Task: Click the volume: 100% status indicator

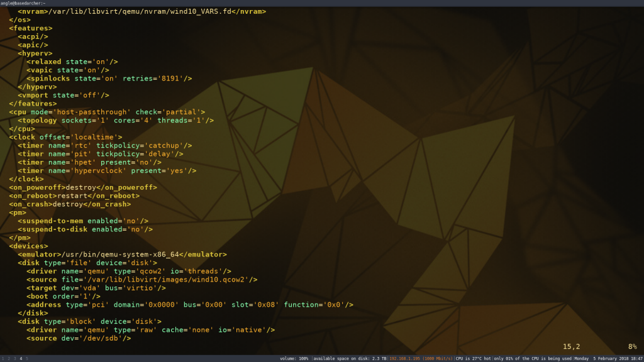Action: click(294, 359)
